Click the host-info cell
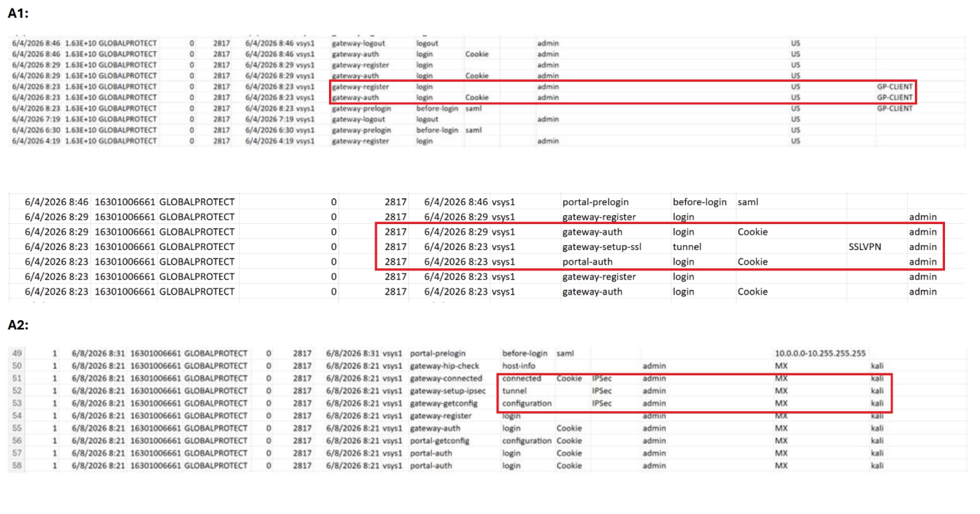Image resolution: width=980 pixels, height=514 pixels. click(518, 366)
